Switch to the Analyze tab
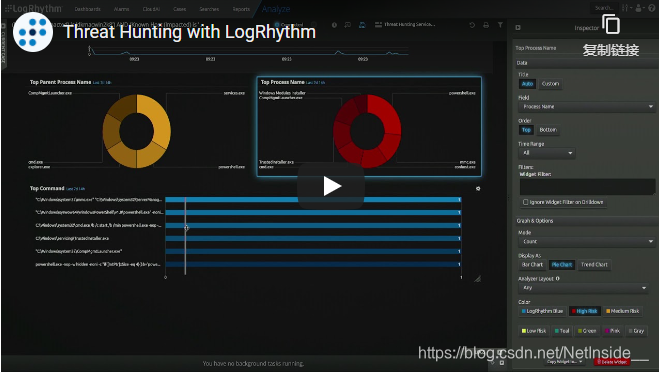 pyautogui.click(x=276, y=9)
